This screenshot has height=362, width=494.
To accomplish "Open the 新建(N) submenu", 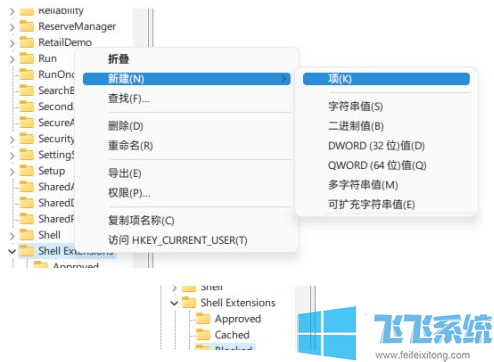I will pos(187,79).
